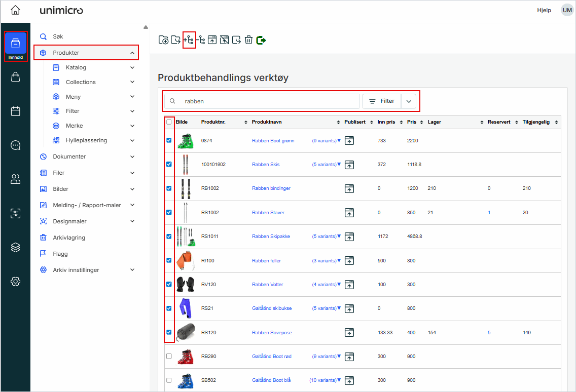Click publish icon for Rabben Skis

pyautogui.click(x=349, y=165)
